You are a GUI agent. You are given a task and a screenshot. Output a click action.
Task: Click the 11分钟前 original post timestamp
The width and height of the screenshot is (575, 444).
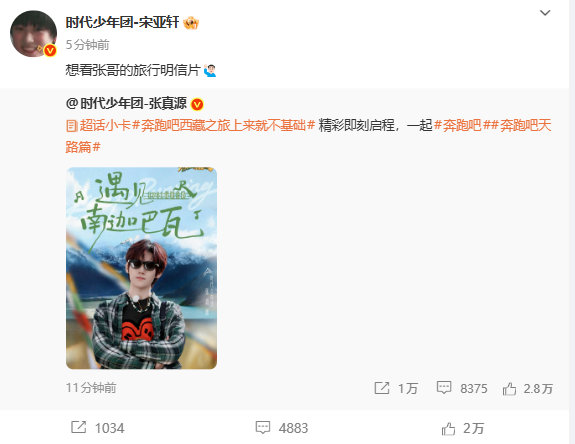point(91,388)
